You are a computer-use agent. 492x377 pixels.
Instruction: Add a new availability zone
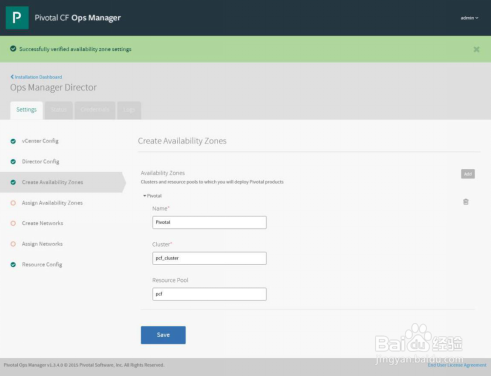point(468,174)
